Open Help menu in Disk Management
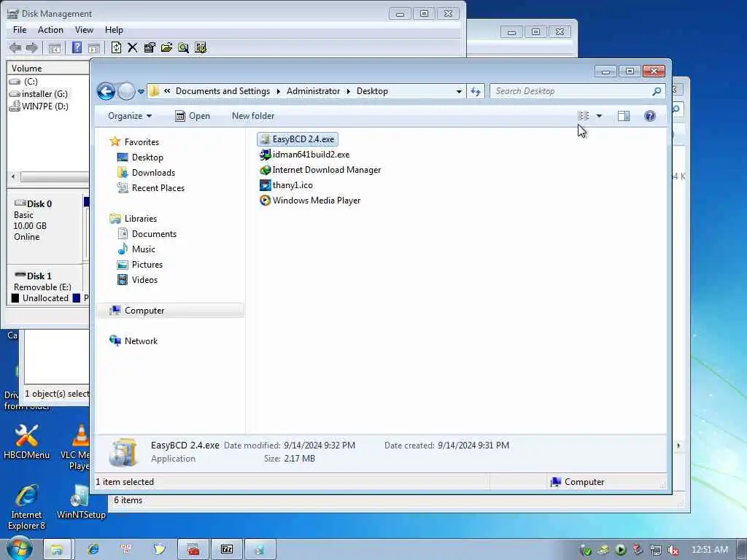 pyautogui.click(x=114, y=29)
